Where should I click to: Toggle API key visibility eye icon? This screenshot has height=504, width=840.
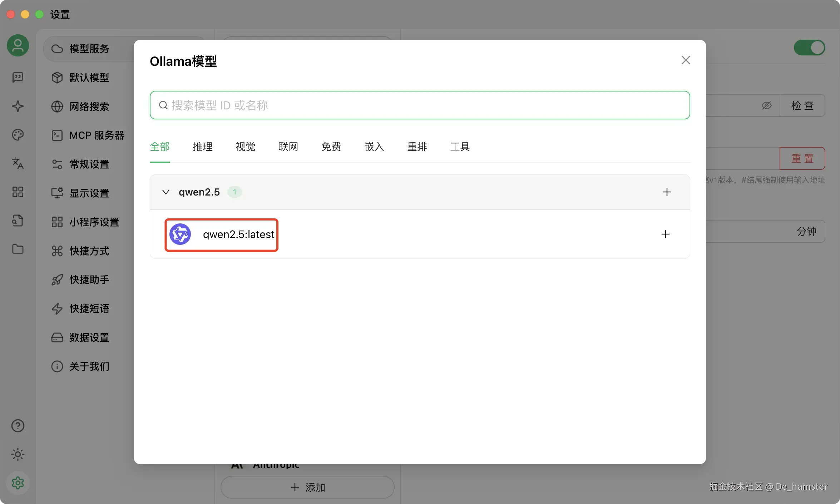766,105
